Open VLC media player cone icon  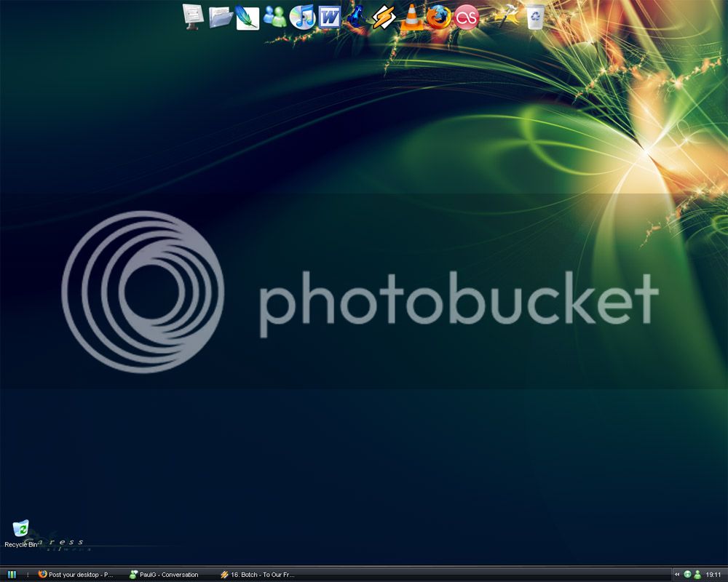point(411,17)
